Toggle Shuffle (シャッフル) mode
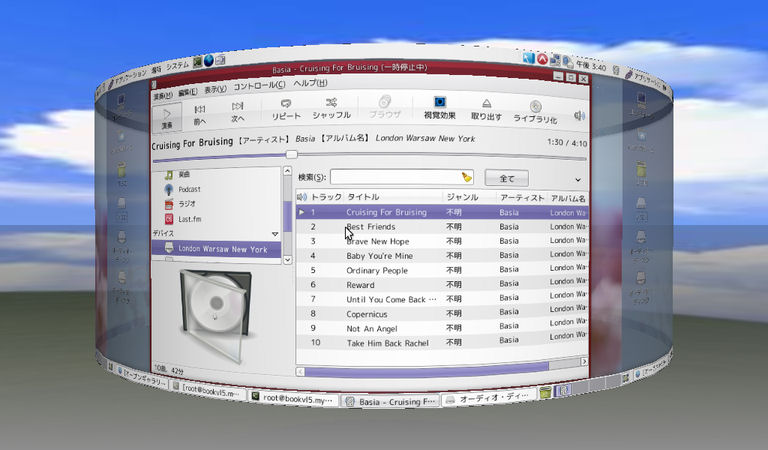 [x=332, y=108]
